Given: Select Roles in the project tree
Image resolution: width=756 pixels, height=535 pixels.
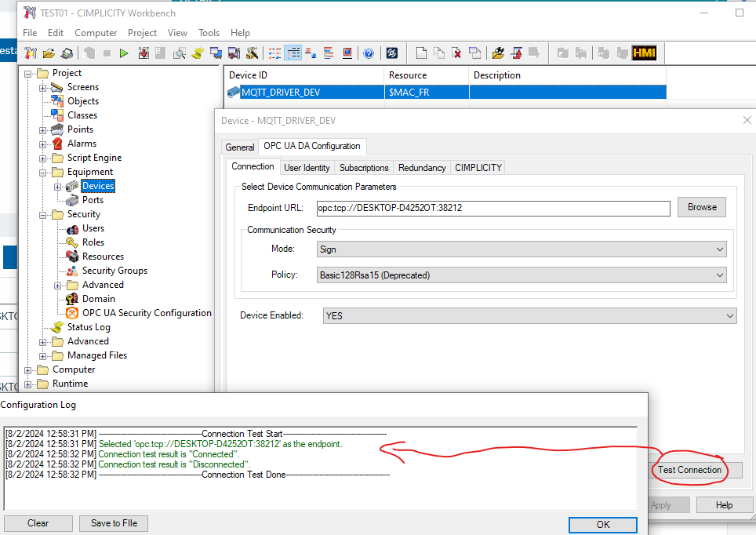Looking at the screenshot, I should [93, 242].
